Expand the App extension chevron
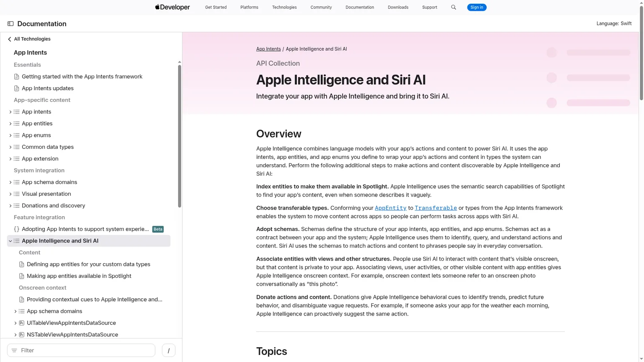This screenshot has height=362, width=644. (x=10, y=159)
